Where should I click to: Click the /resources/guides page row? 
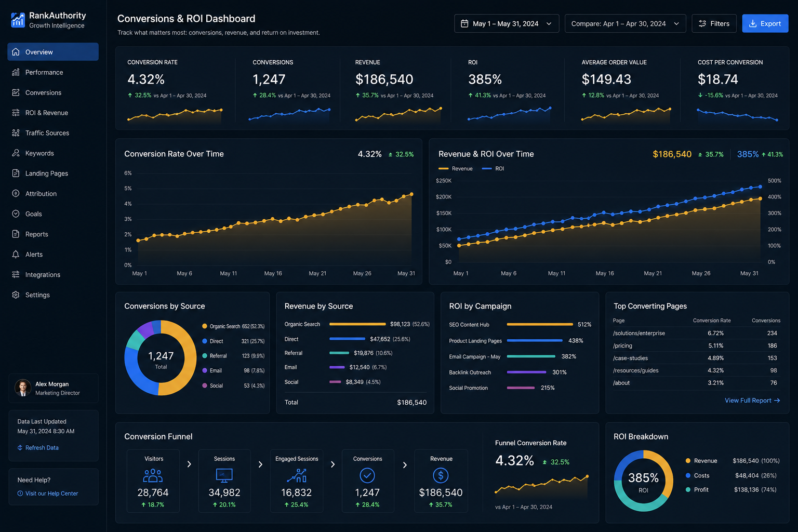(696, 370)
